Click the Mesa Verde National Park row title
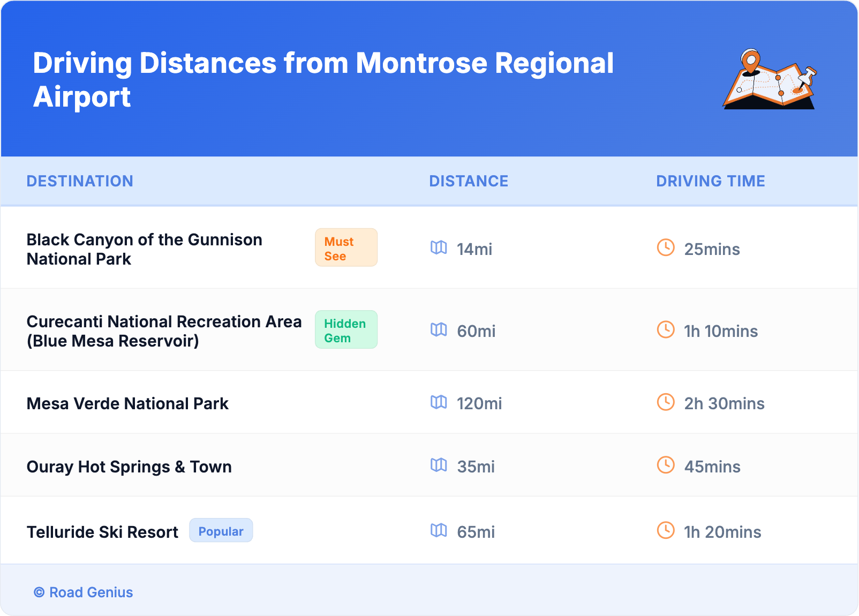The height and width of the screenshot is (616, 859). click(127, 403)
